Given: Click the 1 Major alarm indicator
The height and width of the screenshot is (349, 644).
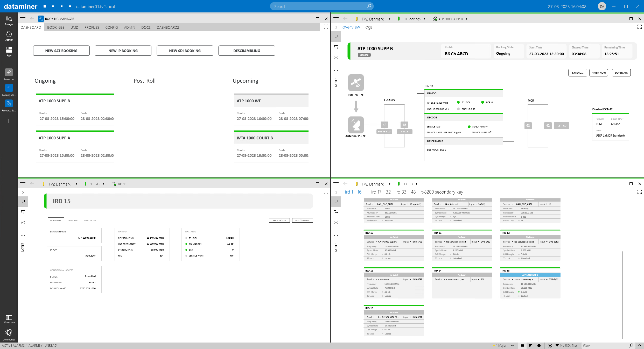Looking at the screenshot, I should pos(500,346).
